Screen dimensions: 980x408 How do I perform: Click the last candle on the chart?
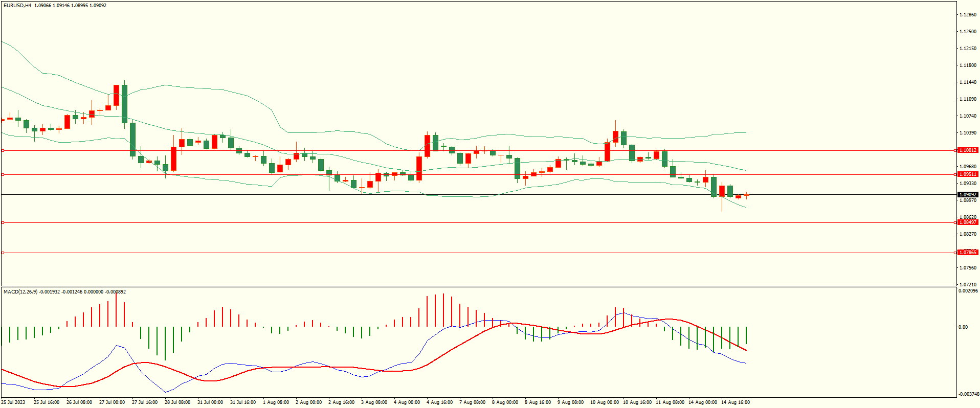click(747, 195)
